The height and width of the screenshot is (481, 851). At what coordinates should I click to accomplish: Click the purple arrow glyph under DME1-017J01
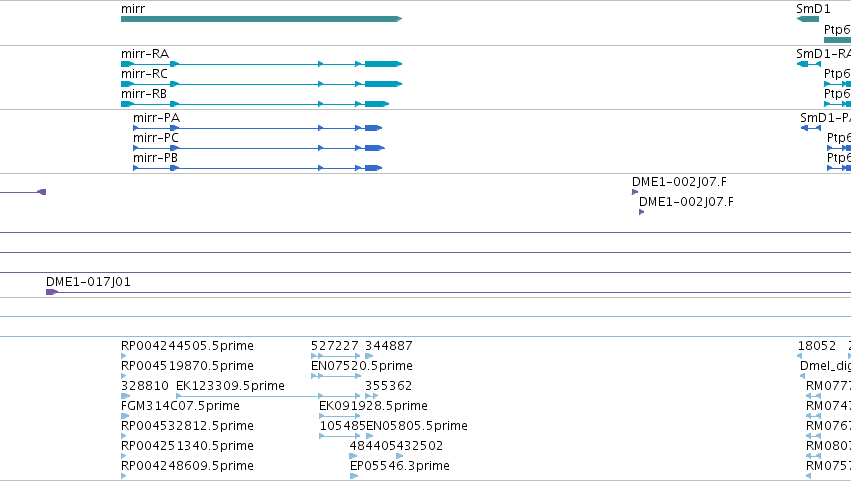pos(52,292)
